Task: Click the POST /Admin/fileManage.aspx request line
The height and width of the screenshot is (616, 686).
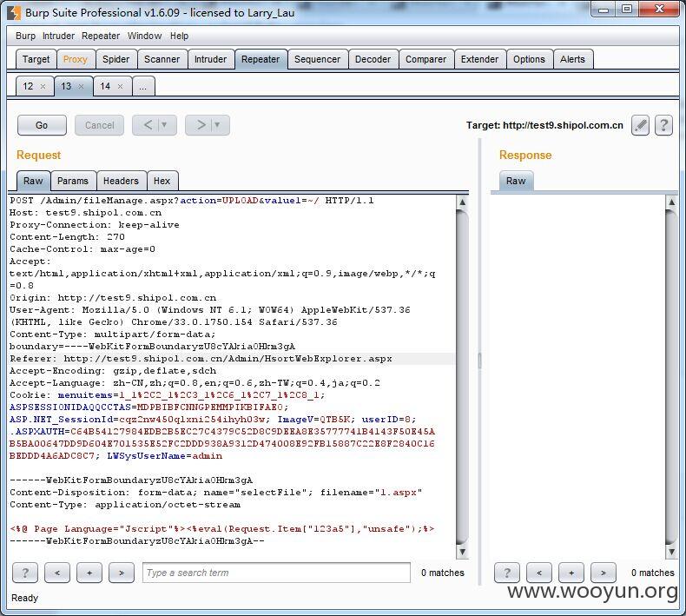Action: tap(192, 201)
